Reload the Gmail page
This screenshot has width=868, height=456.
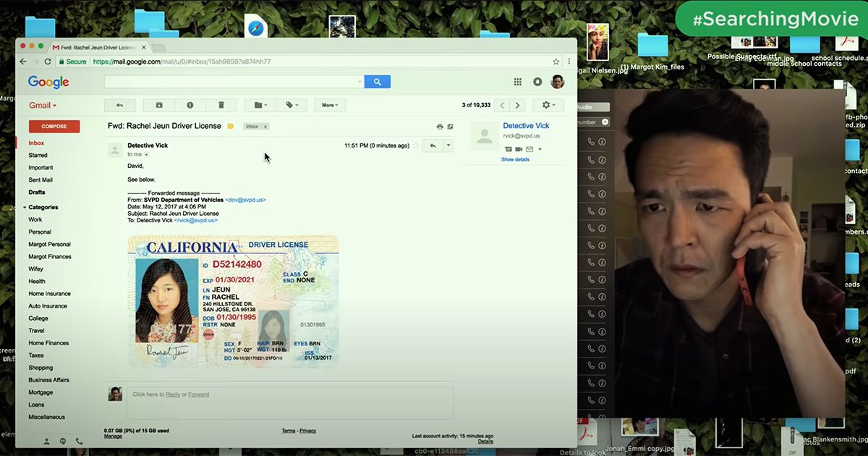point(48,62)
